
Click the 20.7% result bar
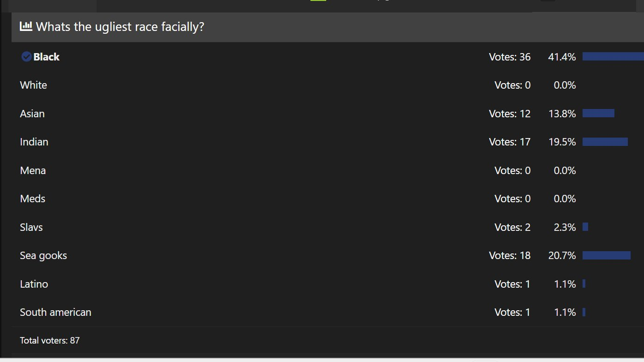[607, 256]
